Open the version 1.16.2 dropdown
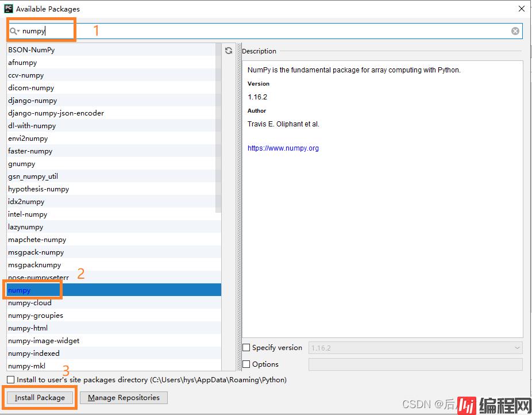 [x=415, y=348]
